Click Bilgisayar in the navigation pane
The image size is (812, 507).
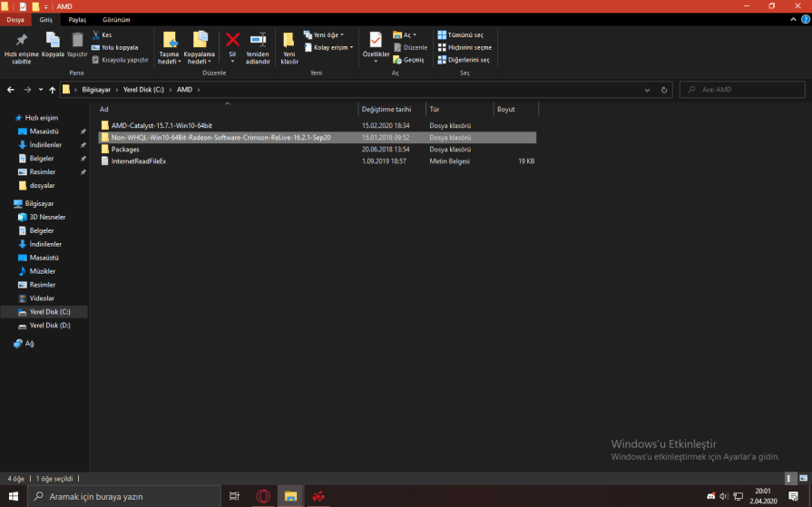(x=39, y=203)
